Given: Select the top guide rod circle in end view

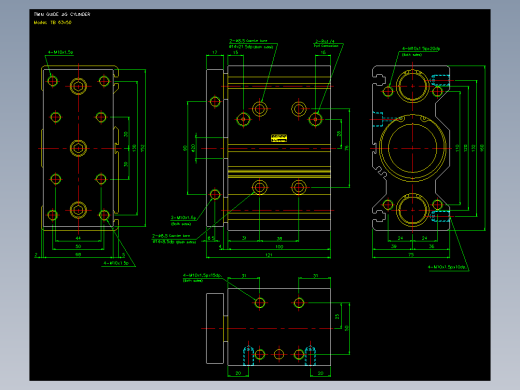Looking at the screenshot, I should [412, 86].
